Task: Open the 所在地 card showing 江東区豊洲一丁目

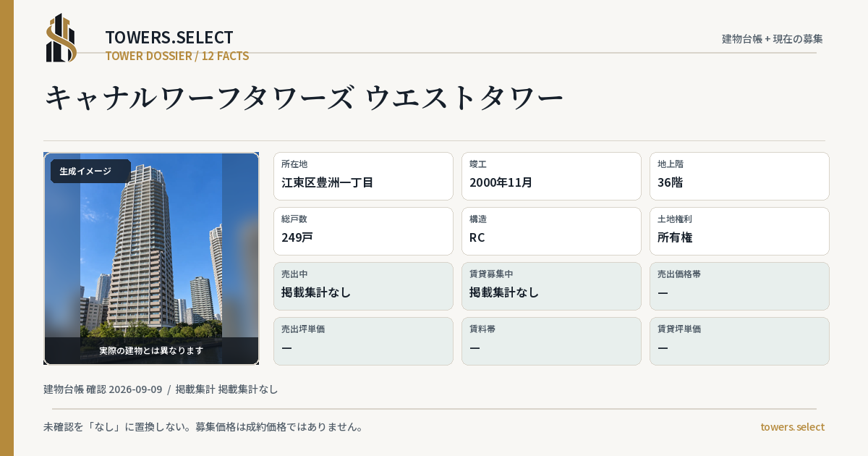Action: (363, 176)
